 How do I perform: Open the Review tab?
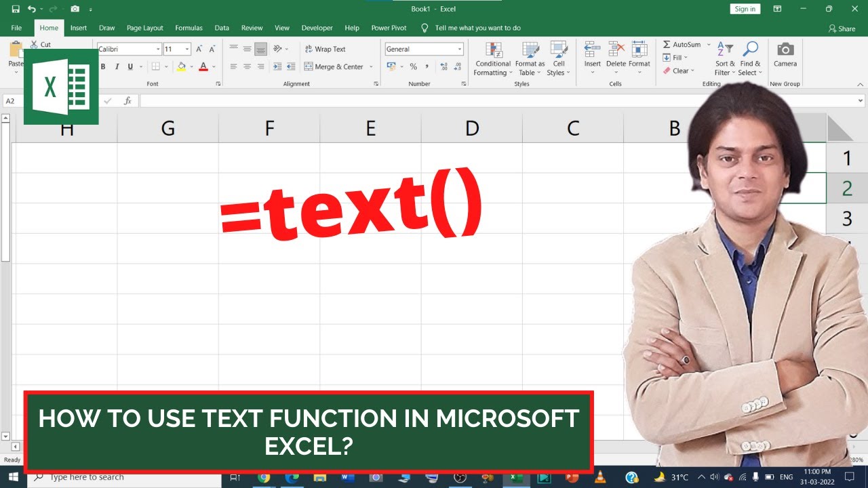252,28
